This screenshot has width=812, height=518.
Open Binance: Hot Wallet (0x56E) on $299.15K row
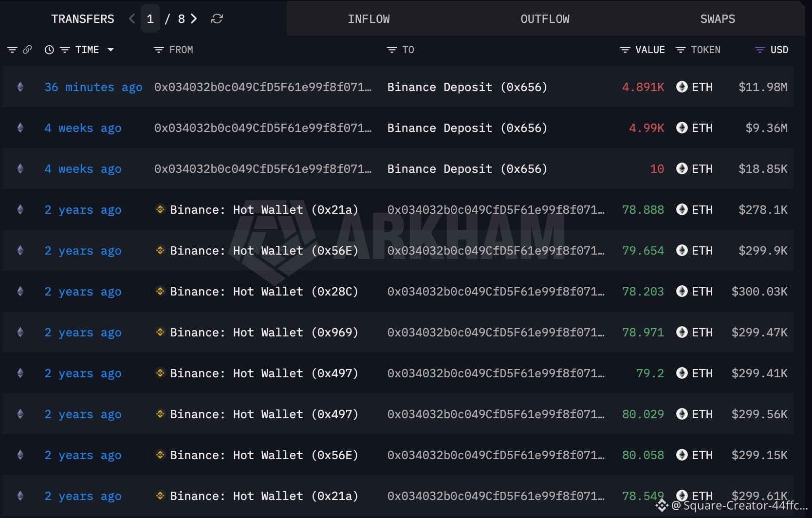[x=264, y=455]
